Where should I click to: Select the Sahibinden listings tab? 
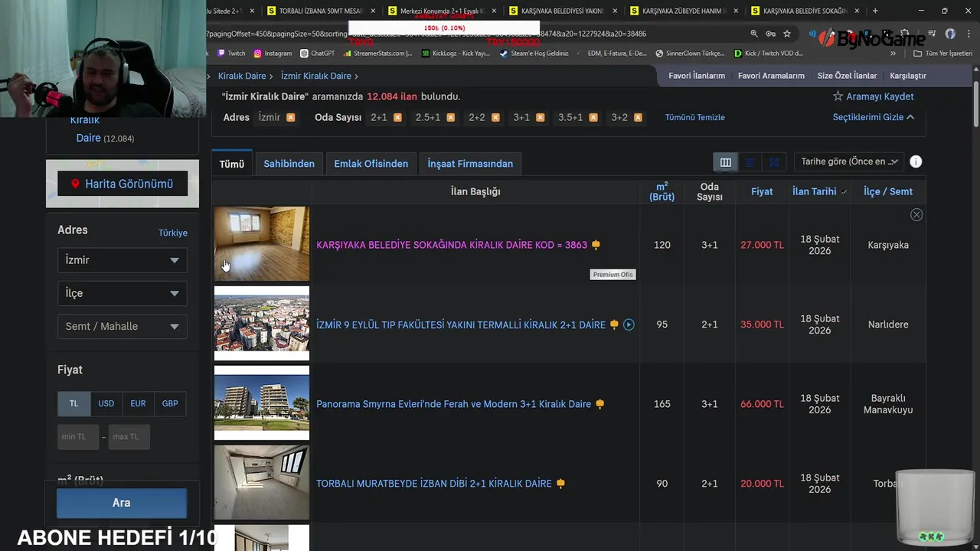coord(289,164)
